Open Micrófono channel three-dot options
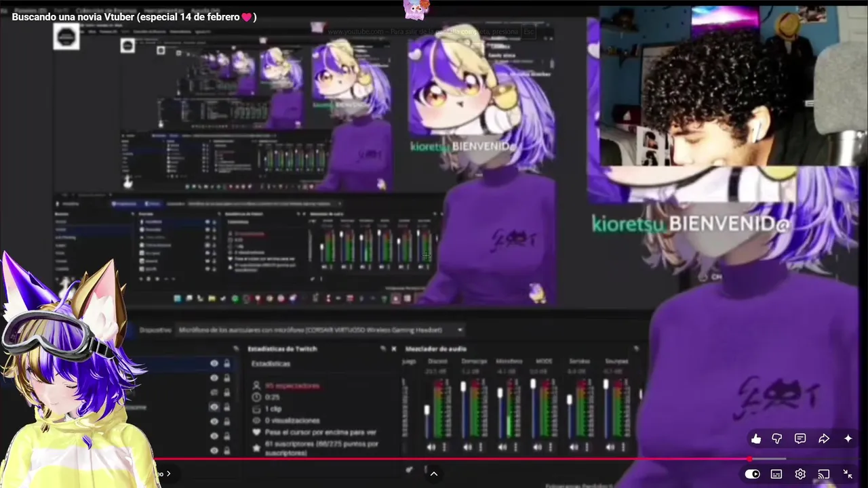Viewport: 868px width, 488px height. click(x=516, y=447)
